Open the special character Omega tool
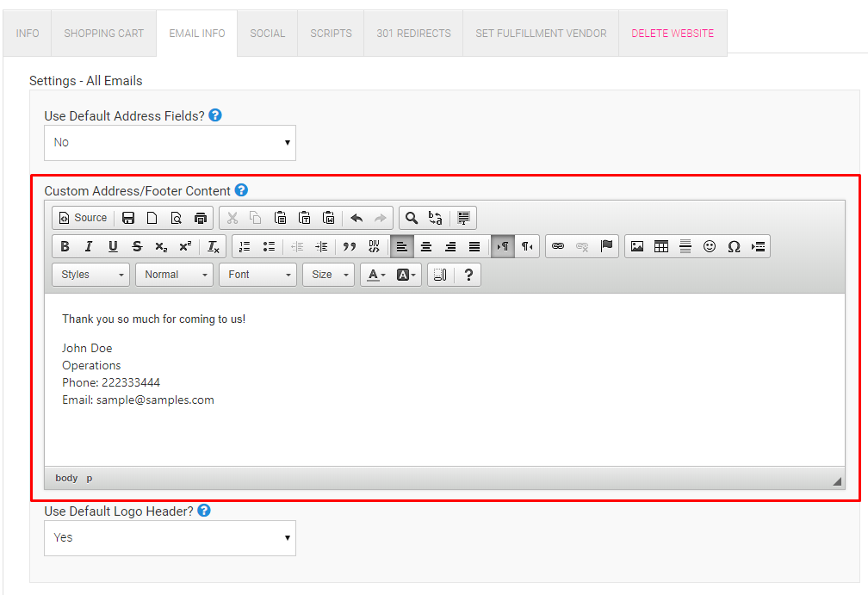This screenshot has height=595, width=868. 734,247
